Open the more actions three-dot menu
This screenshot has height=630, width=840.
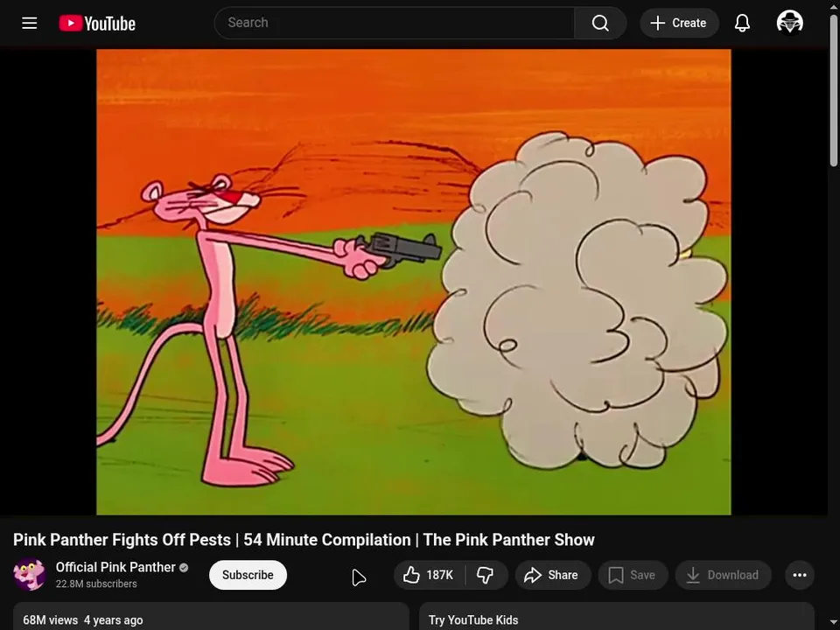(x=800, y=575)
